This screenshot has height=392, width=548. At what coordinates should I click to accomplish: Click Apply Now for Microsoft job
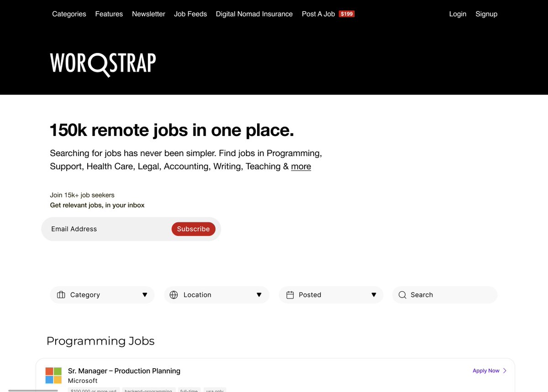tap(486, 371)
